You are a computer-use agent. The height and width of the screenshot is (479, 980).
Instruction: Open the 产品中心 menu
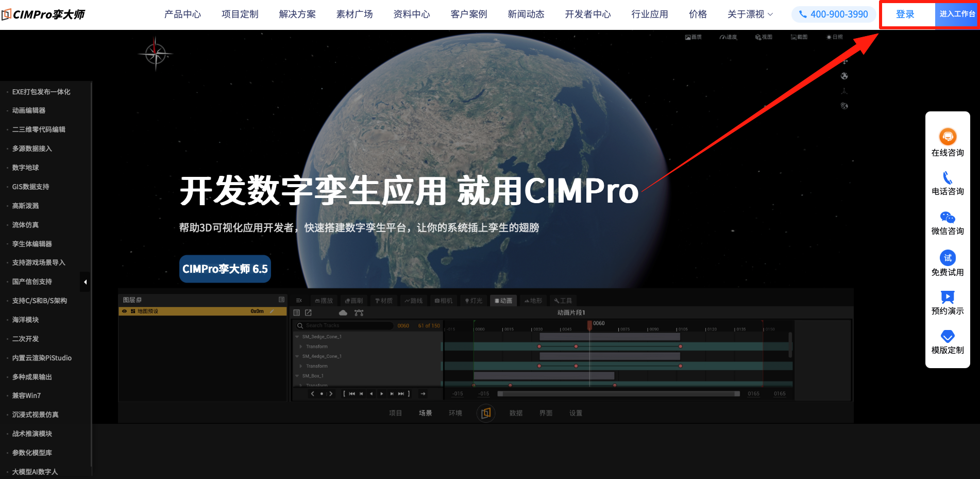[x=183, y=14]
